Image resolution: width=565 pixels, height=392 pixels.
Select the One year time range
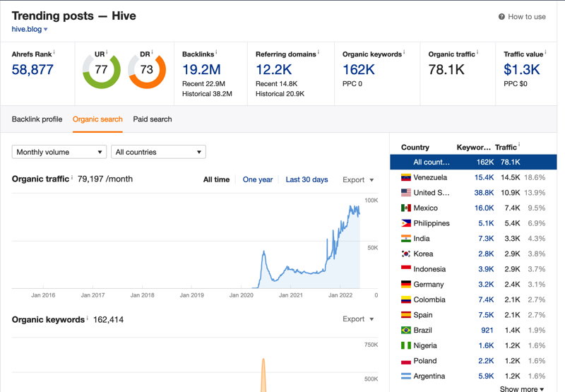click(258, 179)
